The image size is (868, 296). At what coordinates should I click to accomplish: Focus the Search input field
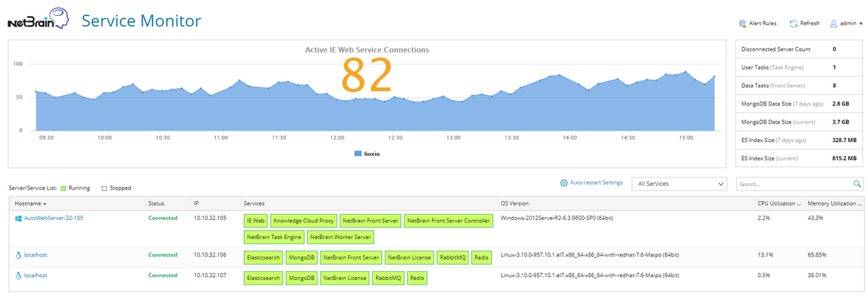click(794, 184)
